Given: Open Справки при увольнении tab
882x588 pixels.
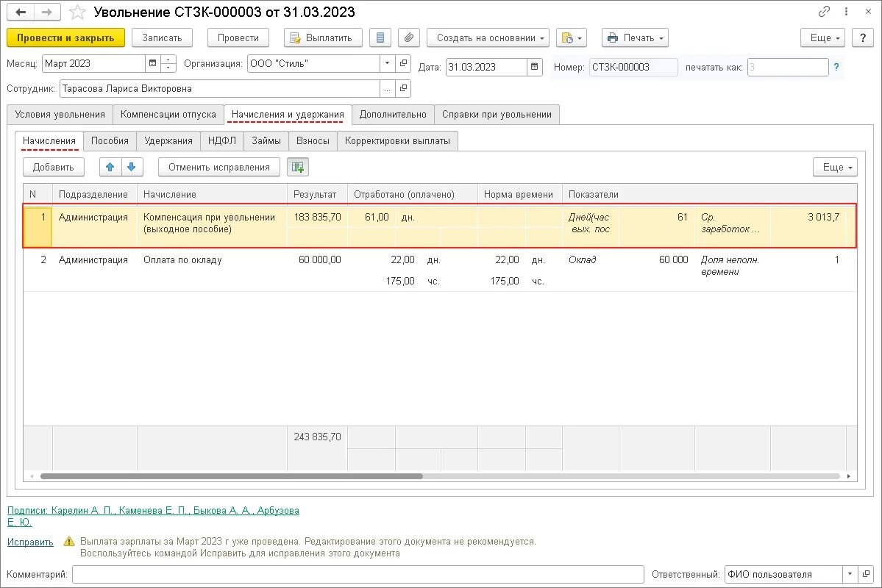Looking at the screenshot, I should [x=497, y=114].
